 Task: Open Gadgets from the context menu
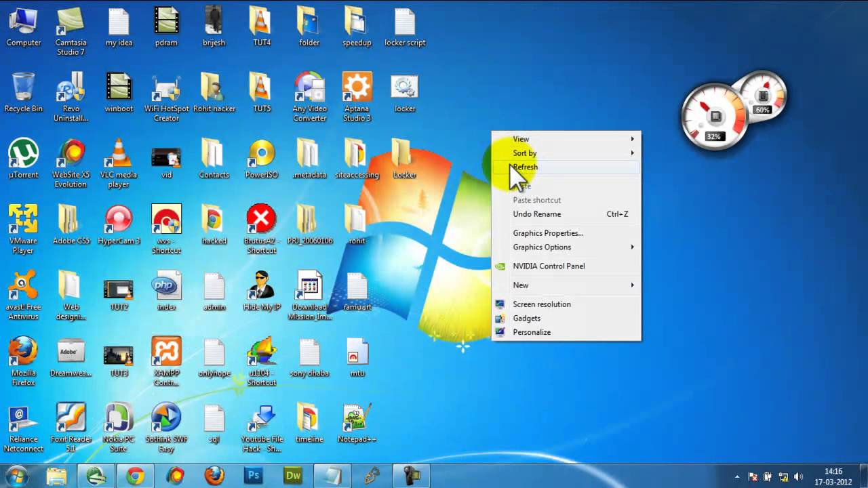(566, 319)
